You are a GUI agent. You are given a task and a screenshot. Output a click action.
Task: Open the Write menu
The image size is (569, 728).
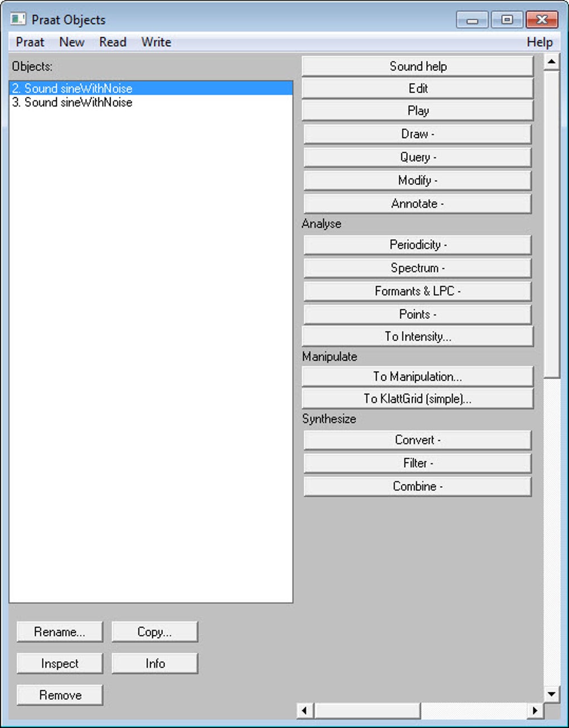pyautogui.click(x=156, y=42)
